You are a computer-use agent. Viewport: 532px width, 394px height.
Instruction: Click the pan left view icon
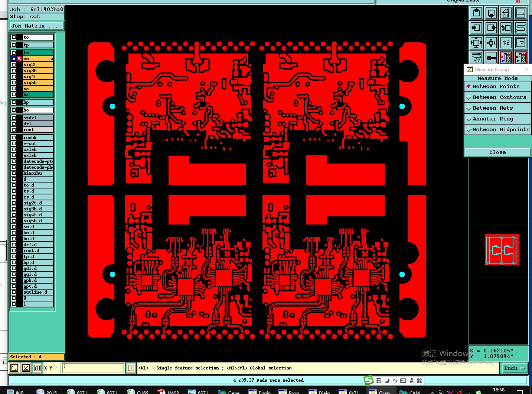(476, 28)
